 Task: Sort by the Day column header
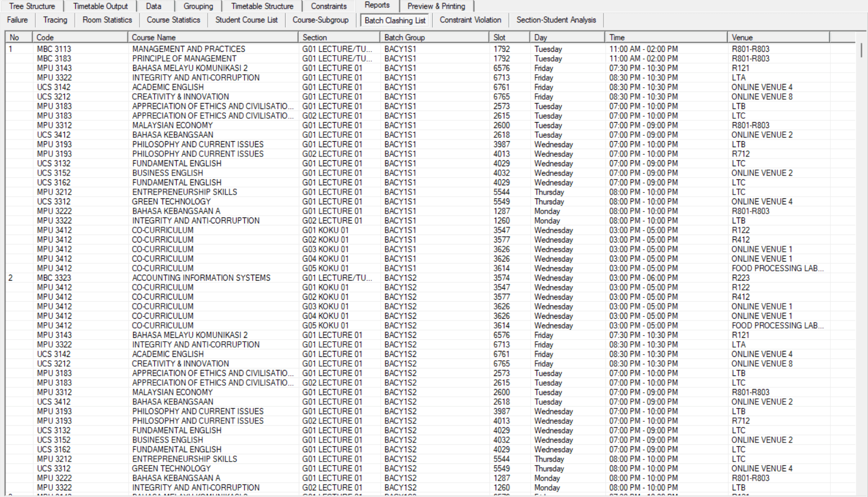[x=567, y=37]
